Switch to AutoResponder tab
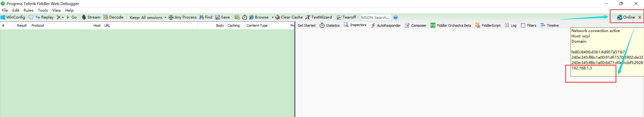 pos(386,25)
